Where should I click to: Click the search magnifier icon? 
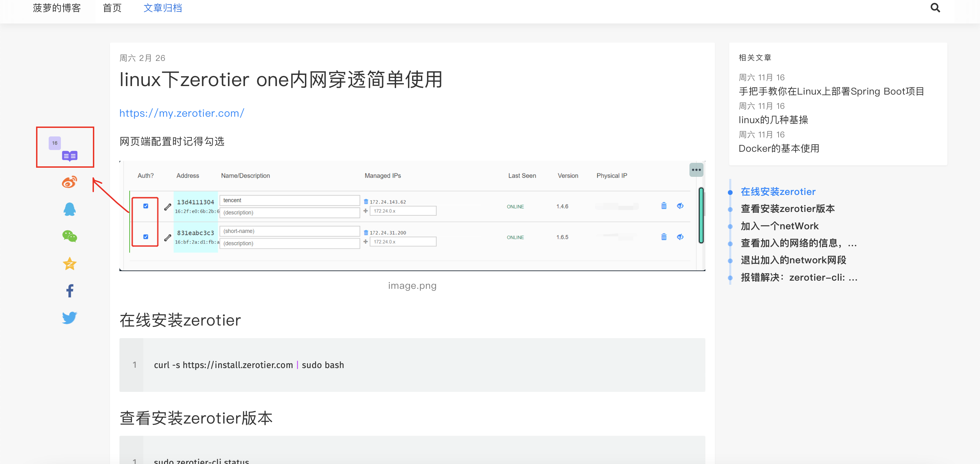pyautogui.click(x=935, y=8)
